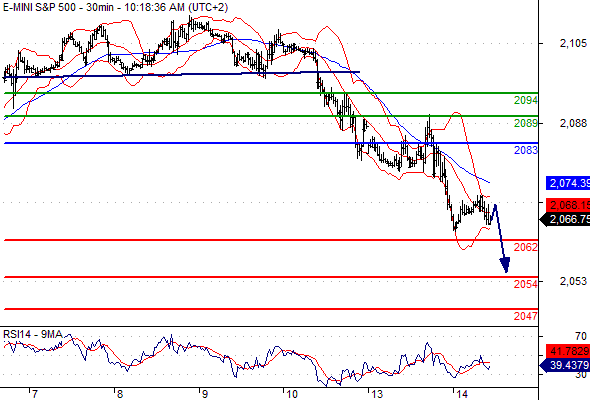Image resolution: width=590 pixels, height=400 pixels.
Task: Click the 2083 pivot level label
Action: point(526,150)
